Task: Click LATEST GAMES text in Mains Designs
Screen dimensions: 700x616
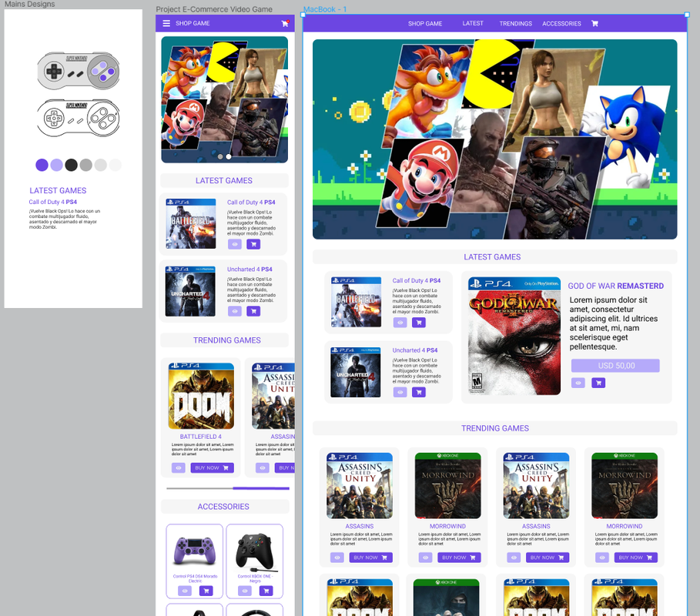Action: pyautogui.click(x=58, y=191)
